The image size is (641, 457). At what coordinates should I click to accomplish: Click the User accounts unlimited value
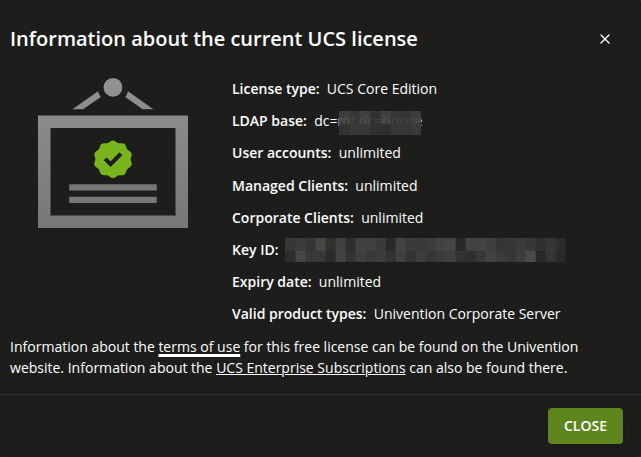(x=370, y=153)
